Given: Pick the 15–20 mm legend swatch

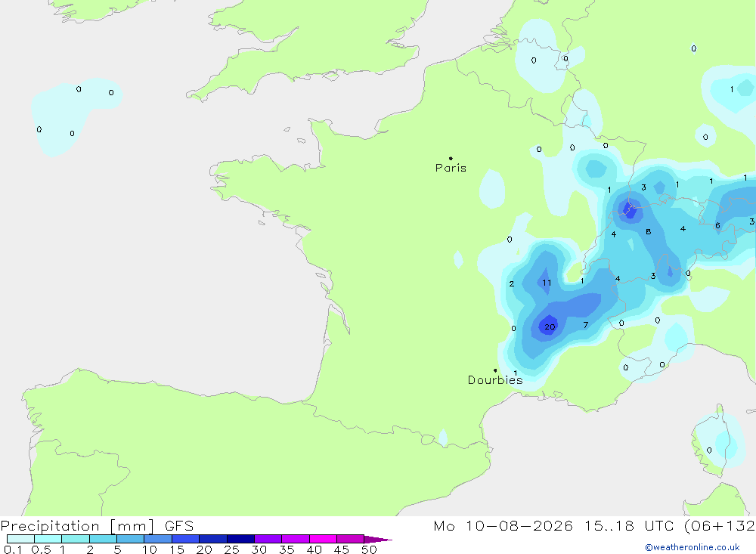Looking at the screenshot, I should pos(185,539).
